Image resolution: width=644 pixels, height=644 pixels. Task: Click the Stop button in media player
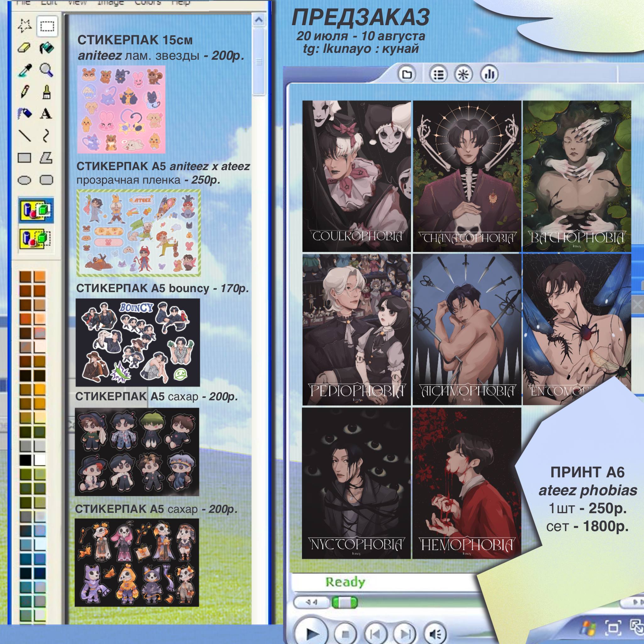point(346,633)
